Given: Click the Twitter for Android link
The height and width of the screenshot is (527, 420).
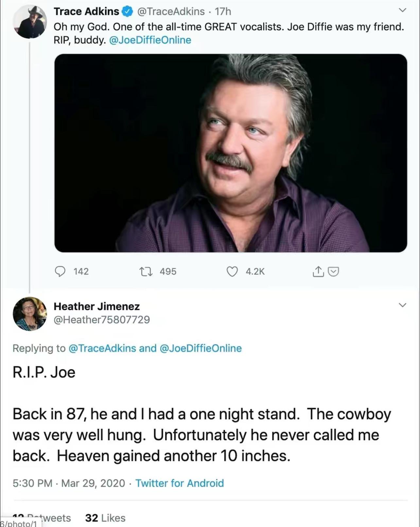Looking at the screenshot, I should 180,483.
